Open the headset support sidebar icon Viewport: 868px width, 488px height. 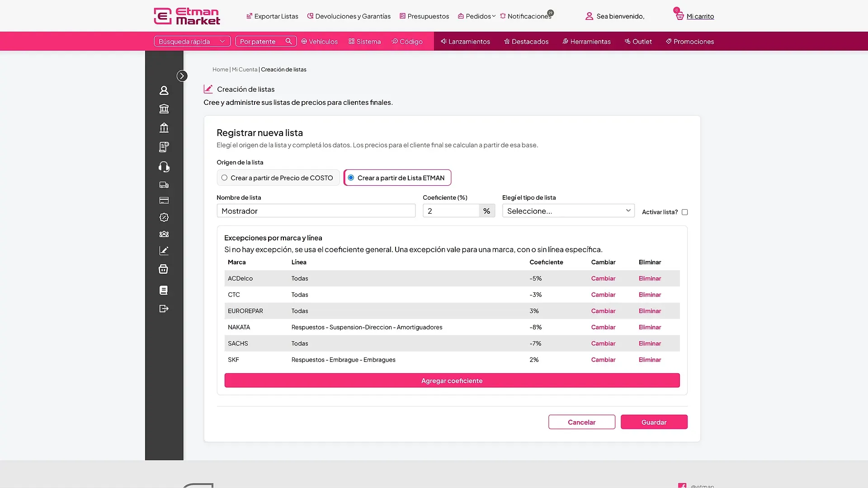tap(164, 167)
